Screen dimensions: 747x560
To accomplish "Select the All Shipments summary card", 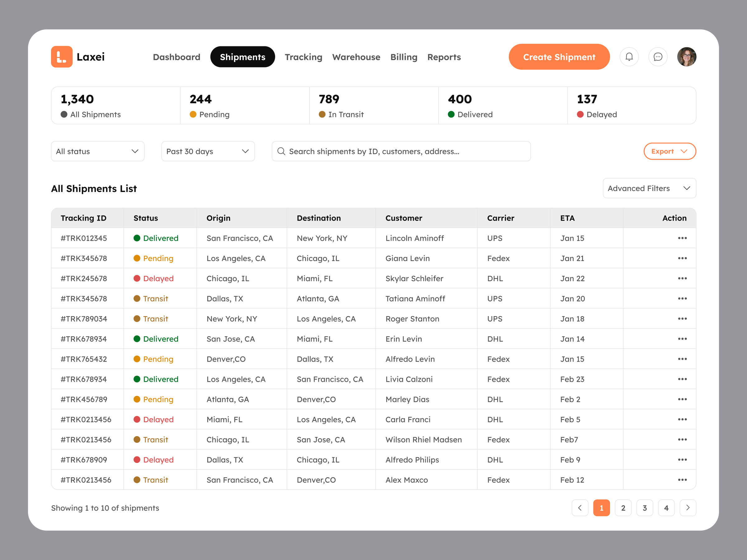I will [116, 106].
